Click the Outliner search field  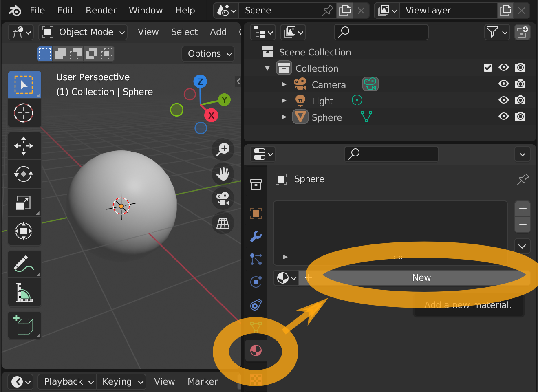coord(381,32)
